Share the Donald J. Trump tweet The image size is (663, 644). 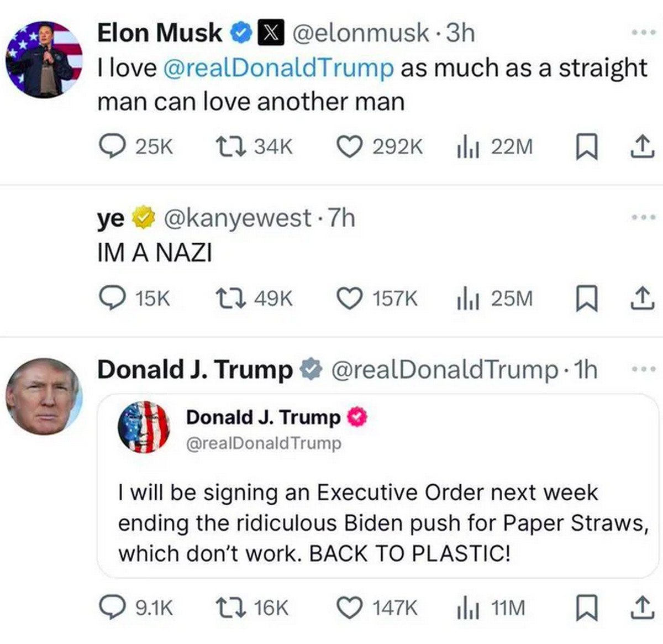tap(643, 608)
